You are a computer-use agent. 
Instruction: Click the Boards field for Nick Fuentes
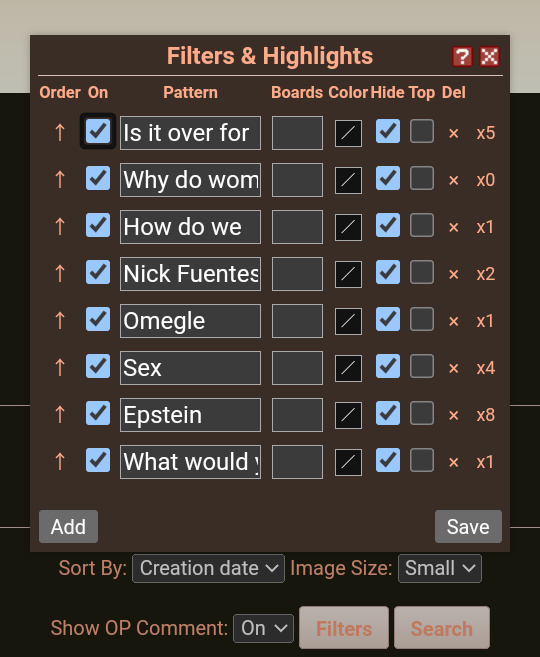tap(297, 274)
